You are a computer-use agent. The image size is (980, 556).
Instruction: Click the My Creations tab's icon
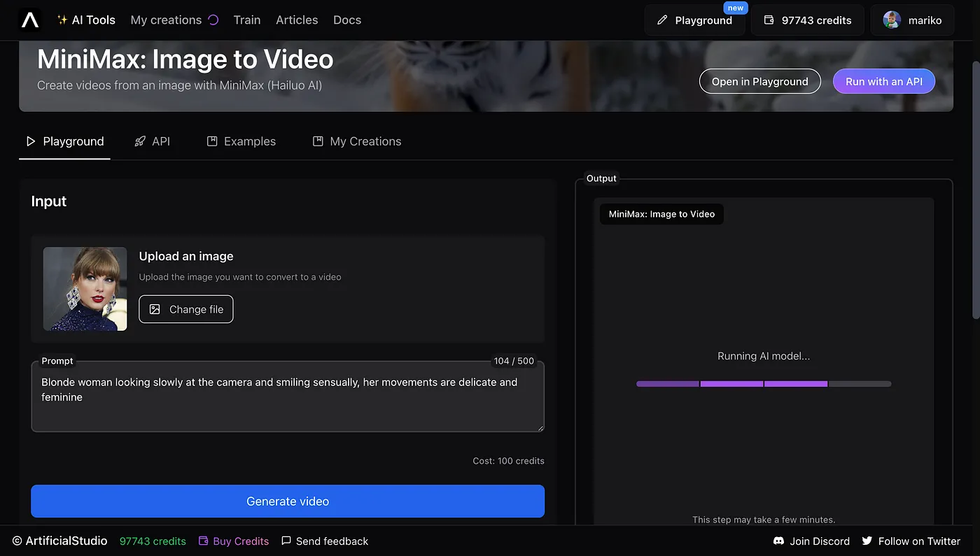(x=318, y=141)
